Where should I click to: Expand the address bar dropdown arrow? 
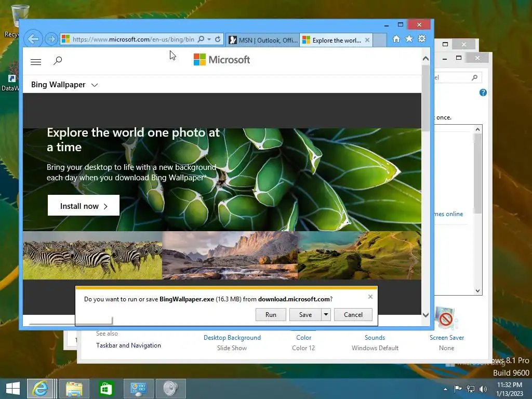pos(209,39)
